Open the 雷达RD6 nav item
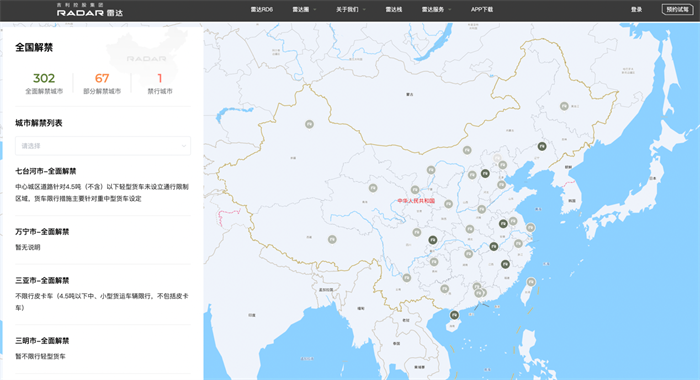This screenshot has width=700, height=380. tap(262, 9)
